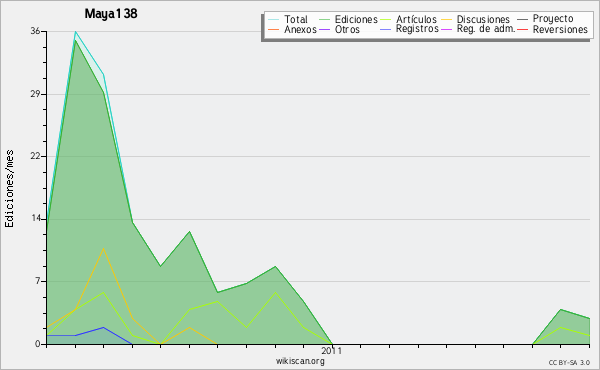Select the Artículos legend label
Image resolution: width=600 pixels, height=370 pixels.
416,19
